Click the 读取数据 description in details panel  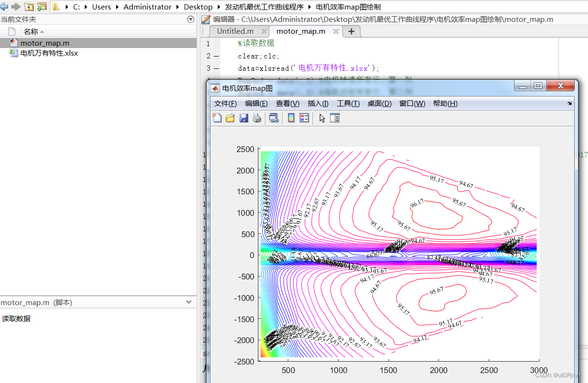pyautogui.click(x=16, y=318)
